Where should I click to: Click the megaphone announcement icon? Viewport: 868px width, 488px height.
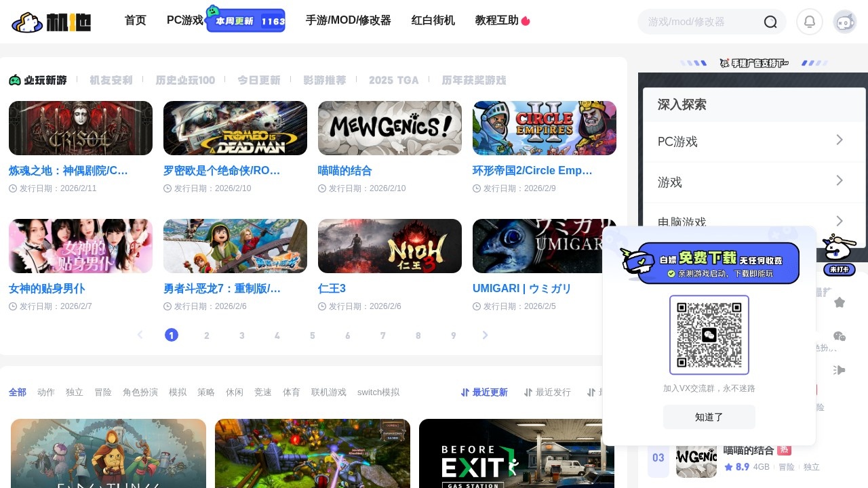840,370
